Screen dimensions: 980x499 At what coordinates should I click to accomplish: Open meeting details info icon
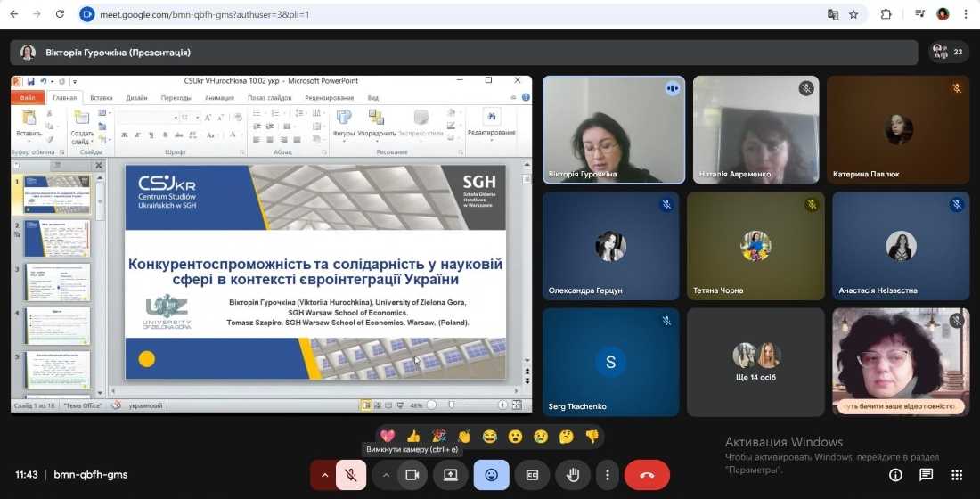(895, 475)
